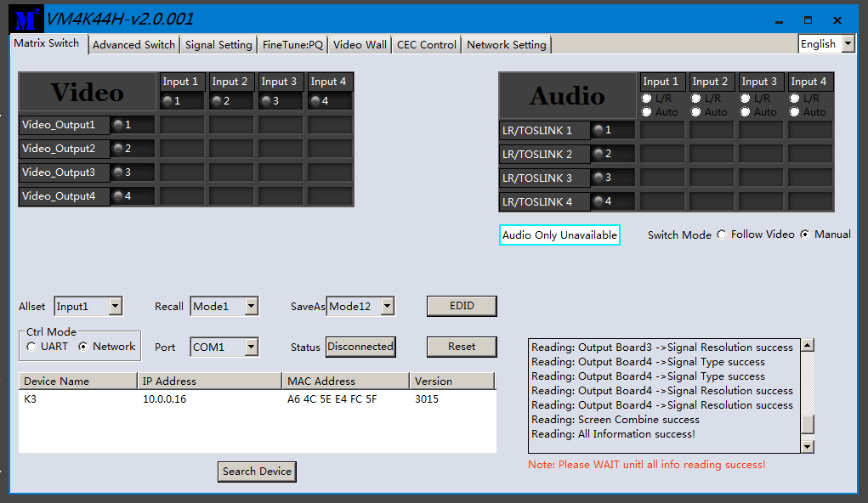Open the CEC Control tab

point(425,44)
